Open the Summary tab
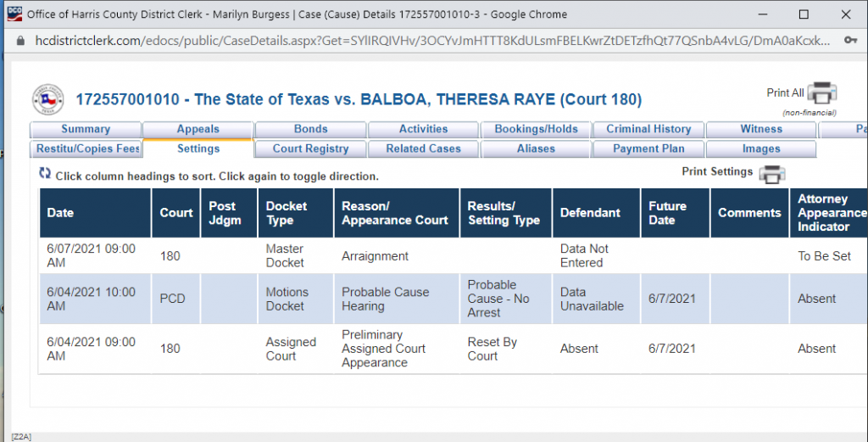 point(85,129)
